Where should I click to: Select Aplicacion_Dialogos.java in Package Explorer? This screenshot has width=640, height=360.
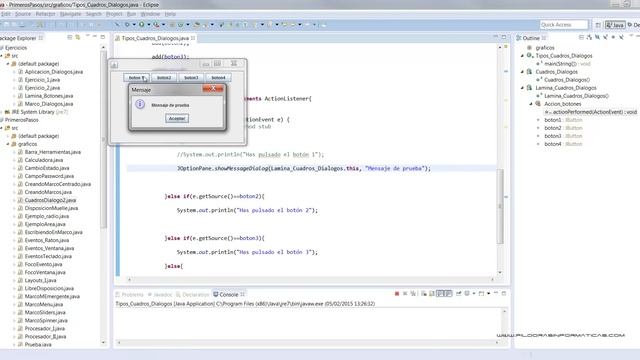53,72
